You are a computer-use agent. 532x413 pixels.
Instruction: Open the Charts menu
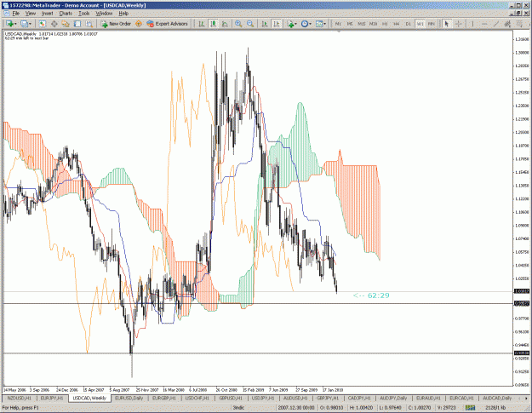[x=66, y=14]
